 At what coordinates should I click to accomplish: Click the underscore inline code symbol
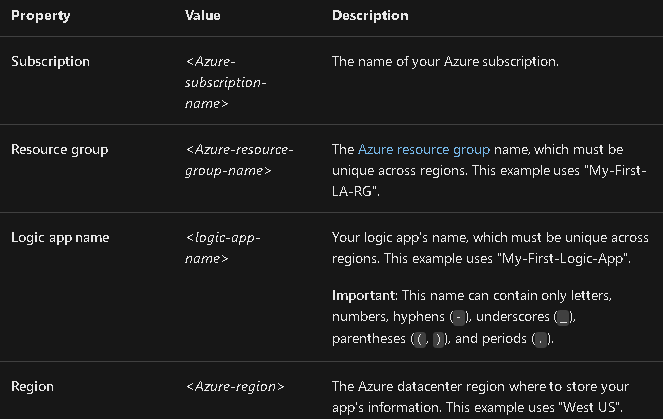coord(565,318)
